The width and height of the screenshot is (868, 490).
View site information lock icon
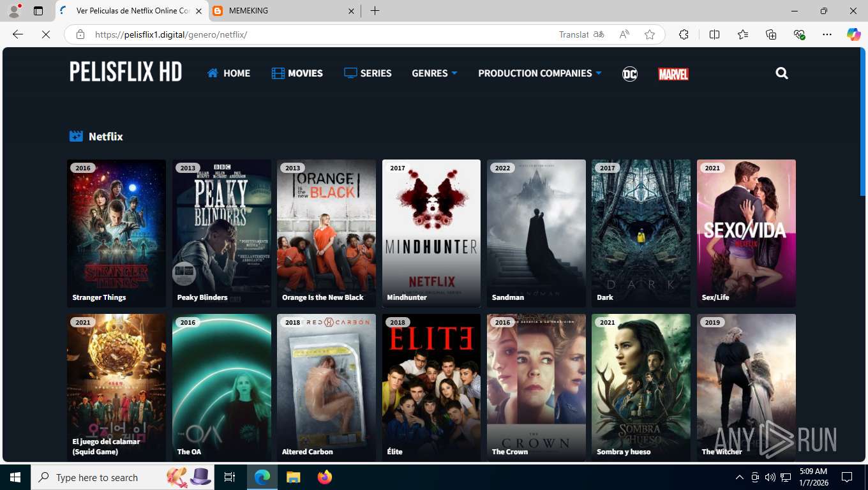coord(80,34)
